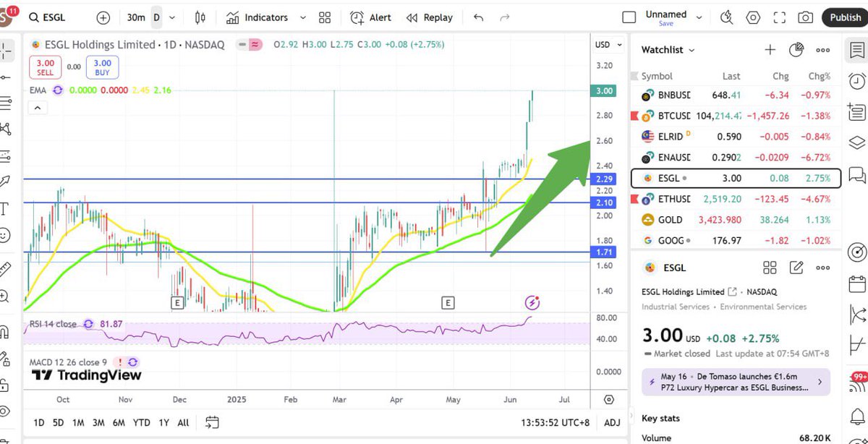Viewport: 868px width, 444px height.
Task: Select chart layout square icon
Action: 629,17
